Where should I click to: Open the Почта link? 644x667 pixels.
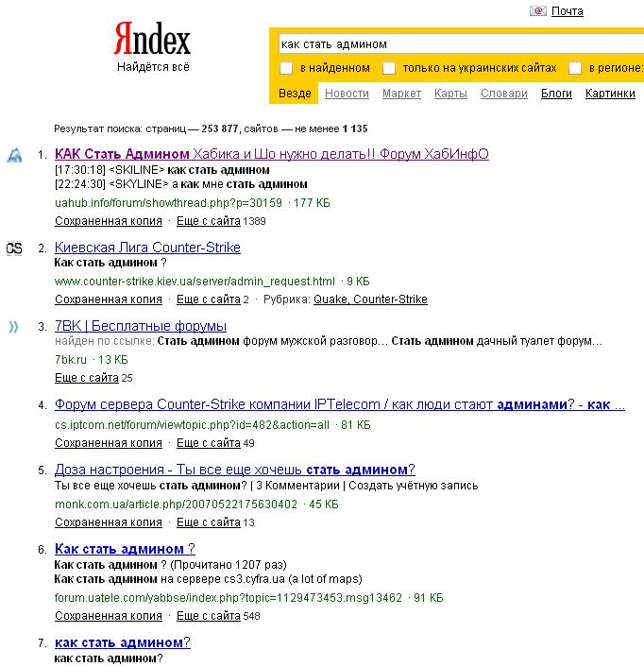click(567, 11)
